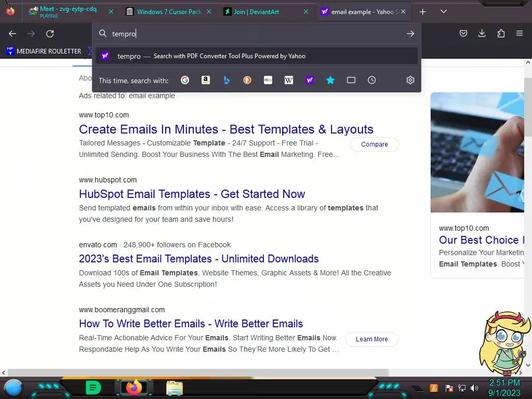Open search settings gear icon
Screen dimensions: 532x399
point(410,80)
